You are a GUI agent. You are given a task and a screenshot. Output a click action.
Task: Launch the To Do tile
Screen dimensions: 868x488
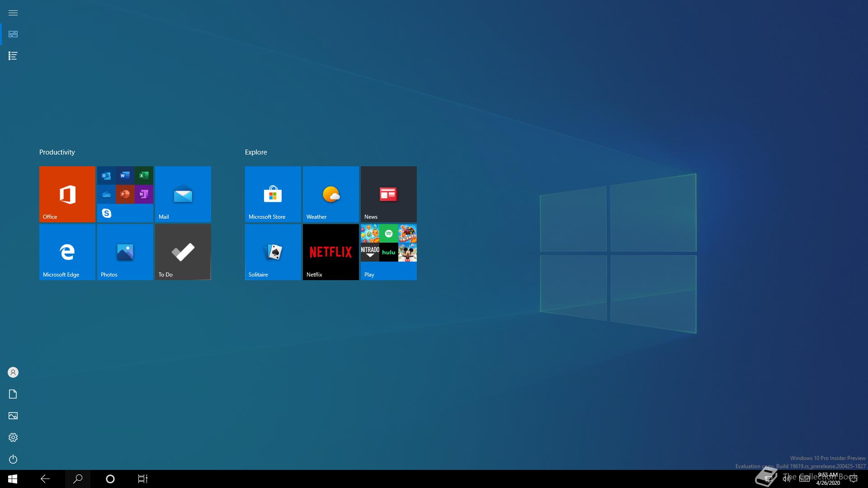click(x=183, y=252)
